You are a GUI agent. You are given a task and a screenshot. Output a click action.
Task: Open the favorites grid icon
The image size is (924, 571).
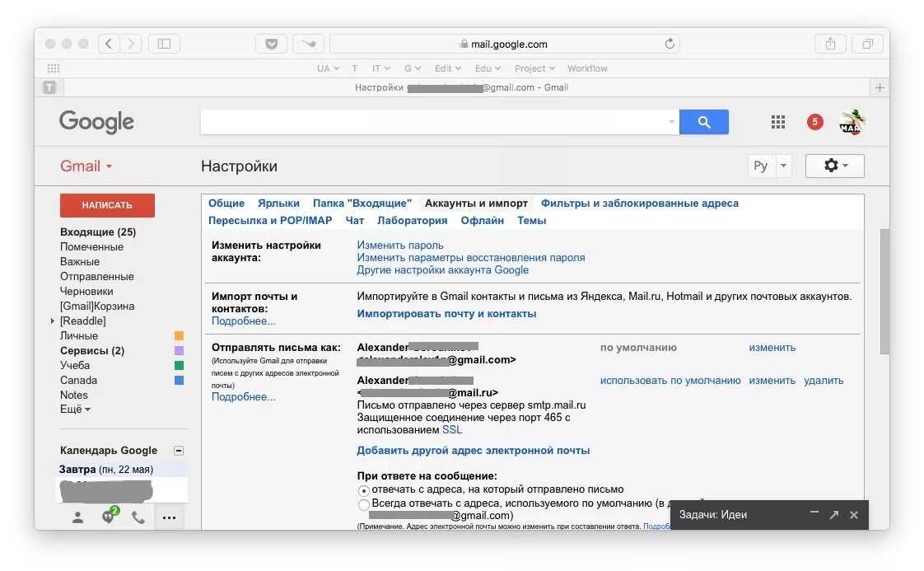pos(53,68)
